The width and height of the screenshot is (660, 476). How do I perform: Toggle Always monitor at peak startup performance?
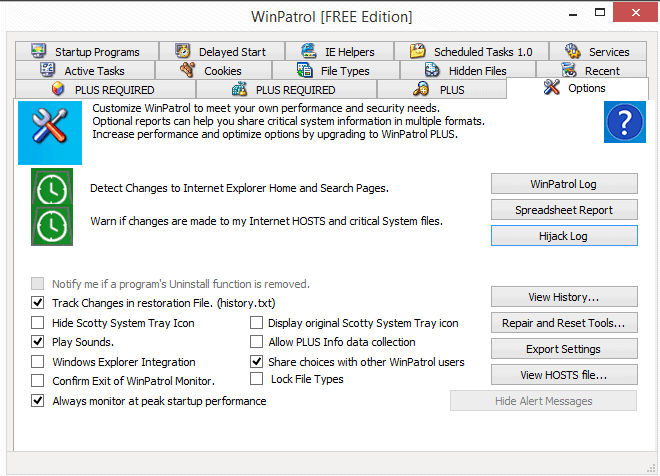pos(38,401)
